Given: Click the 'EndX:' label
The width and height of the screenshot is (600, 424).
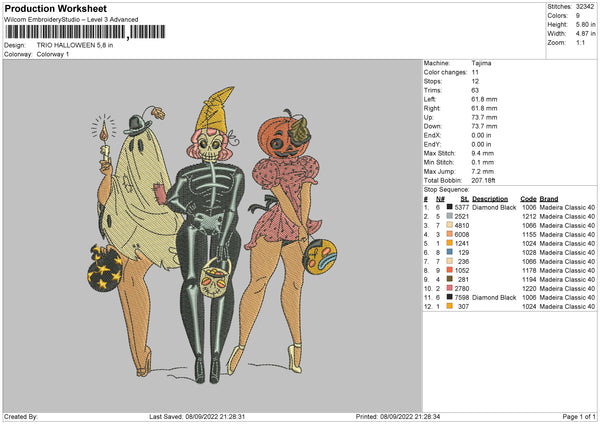Looking at the screenshot, I should [432, 135].
